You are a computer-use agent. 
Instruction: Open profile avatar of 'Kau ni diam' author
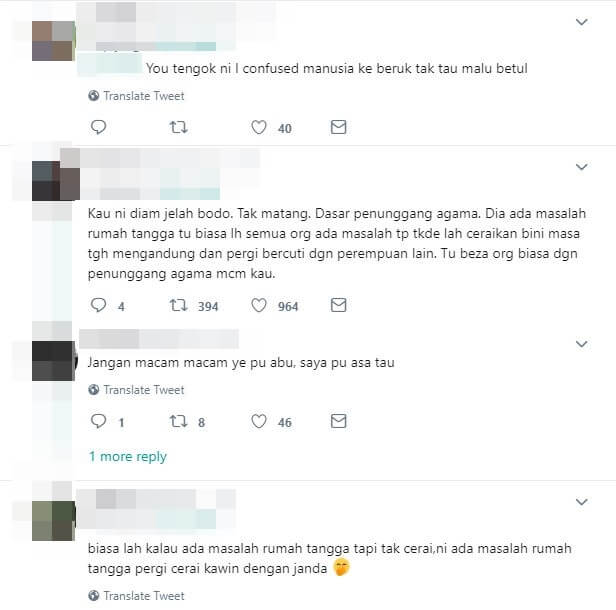(56, 180)
